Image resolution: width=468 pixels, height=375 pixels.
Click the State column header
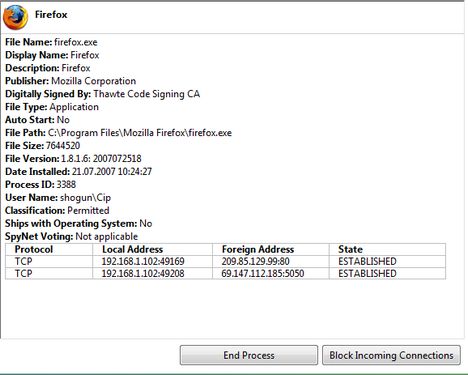click(387, 249)
